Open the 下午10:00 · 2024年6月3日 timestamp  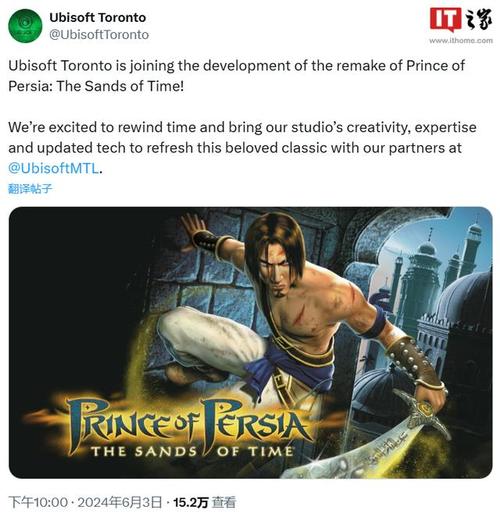click(x=85, y=502)
